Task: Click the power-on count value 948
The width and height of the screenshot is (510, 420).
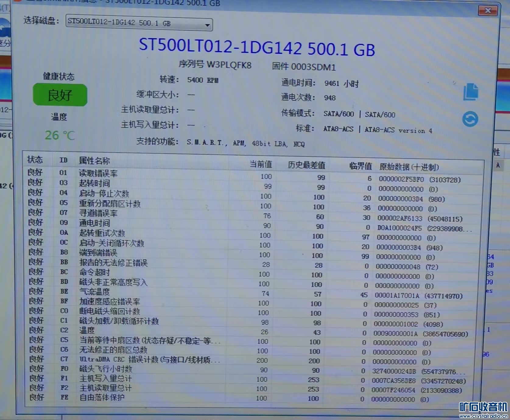Action: tap(330, 98)
